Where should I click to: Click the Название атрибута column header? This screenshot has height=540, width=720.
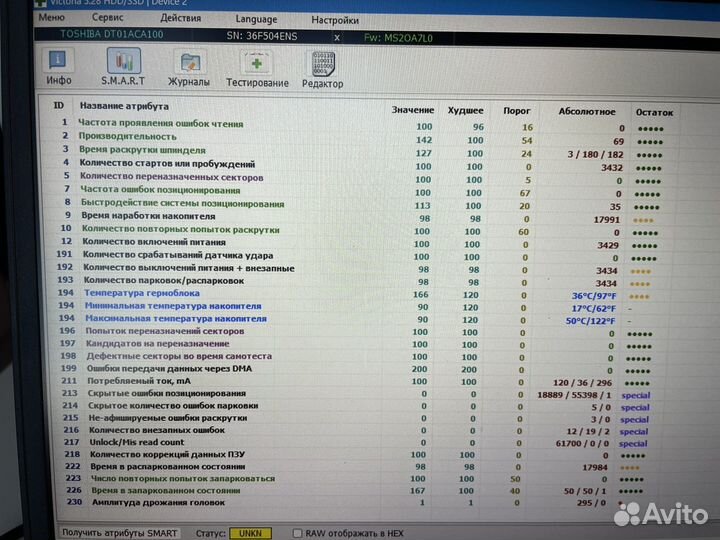pos(124,106)
